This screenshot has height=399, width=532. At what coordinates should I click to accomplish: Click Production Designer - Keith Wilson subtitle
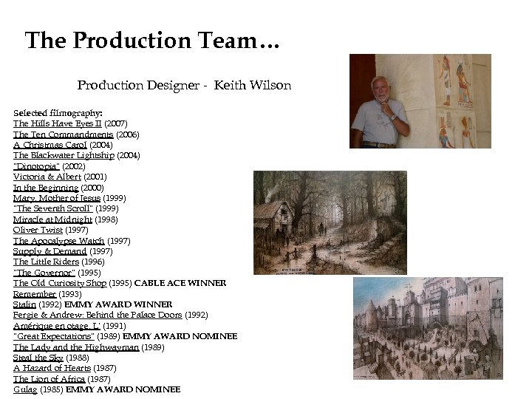[x=184, y=85]
